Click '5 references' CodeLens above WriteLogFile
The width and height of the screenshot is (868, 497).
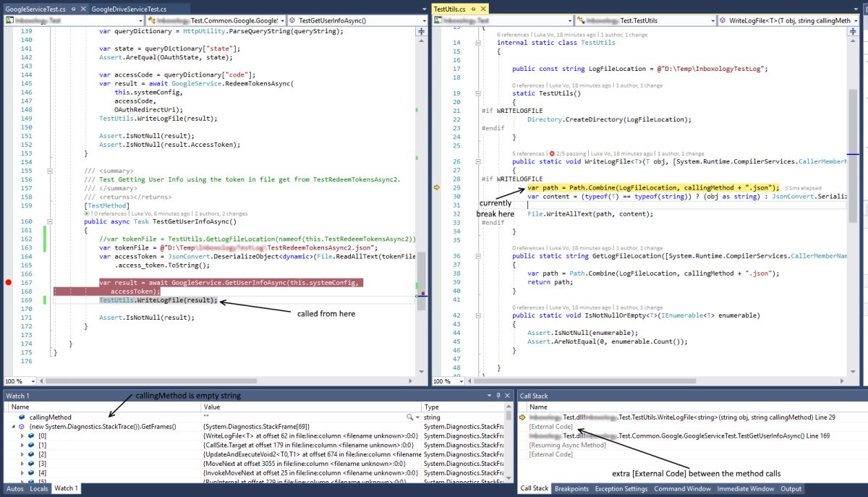pos(528,153)
